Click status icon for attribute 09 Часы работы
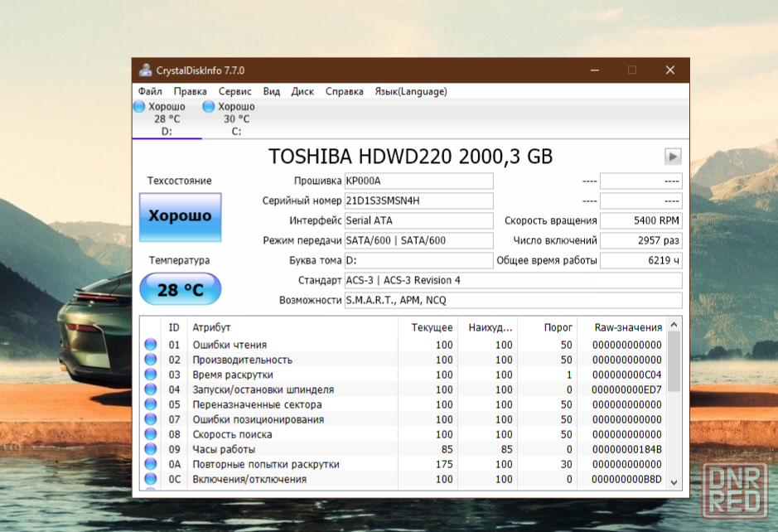 click(x=151, y=449)
